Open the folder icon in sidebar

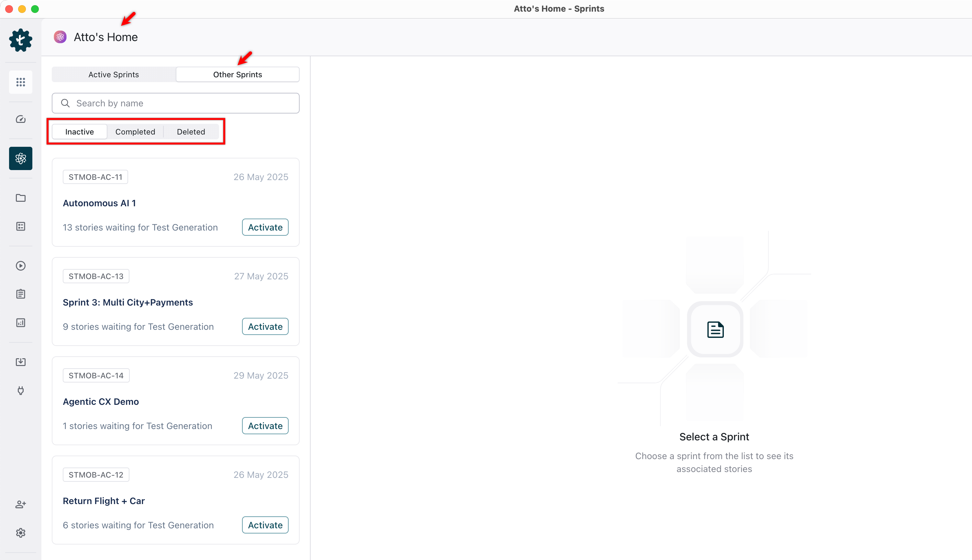point(20,198)
